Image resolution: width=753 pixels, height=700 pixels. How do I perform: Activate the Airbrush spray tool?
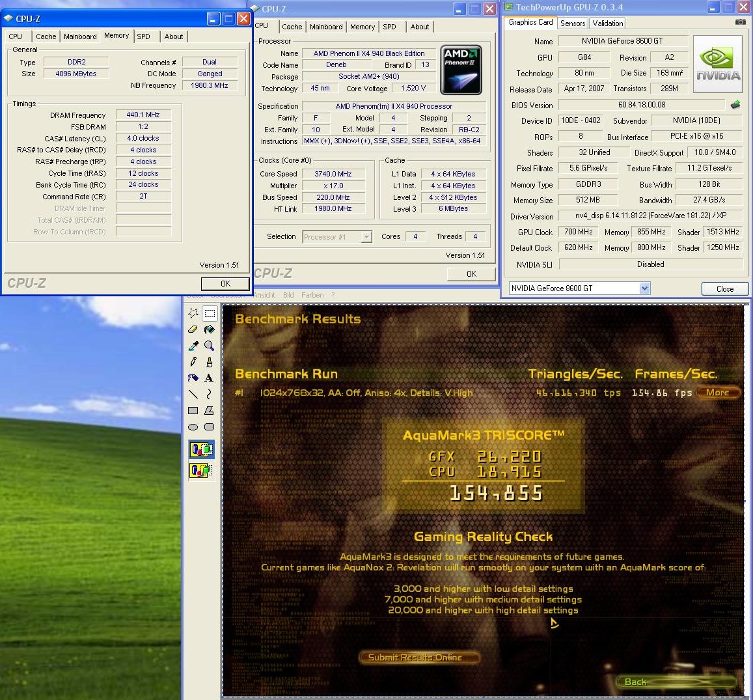193,378
